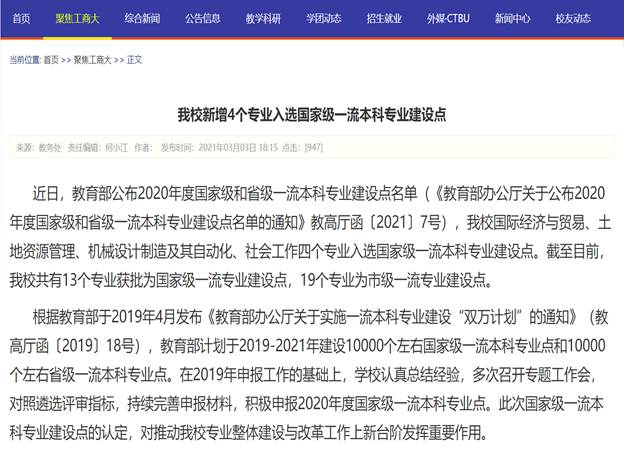Select the highlighted 聚焦工商大 tab

[78, 18]
